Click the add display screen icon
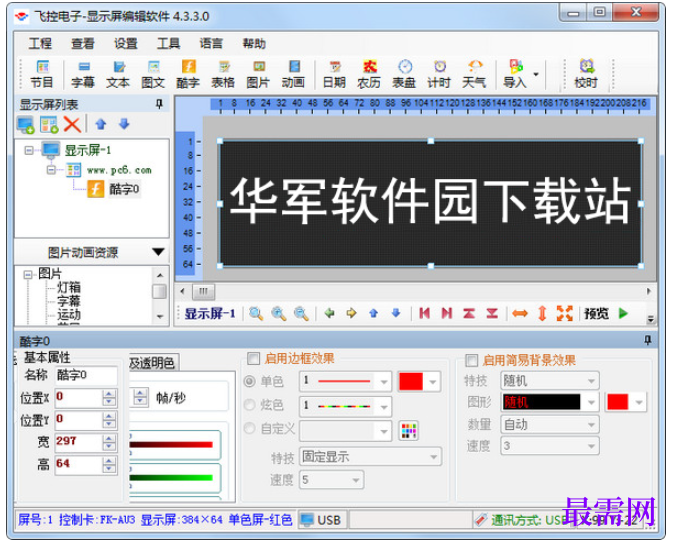674x543 pixels. pos(25,125)
